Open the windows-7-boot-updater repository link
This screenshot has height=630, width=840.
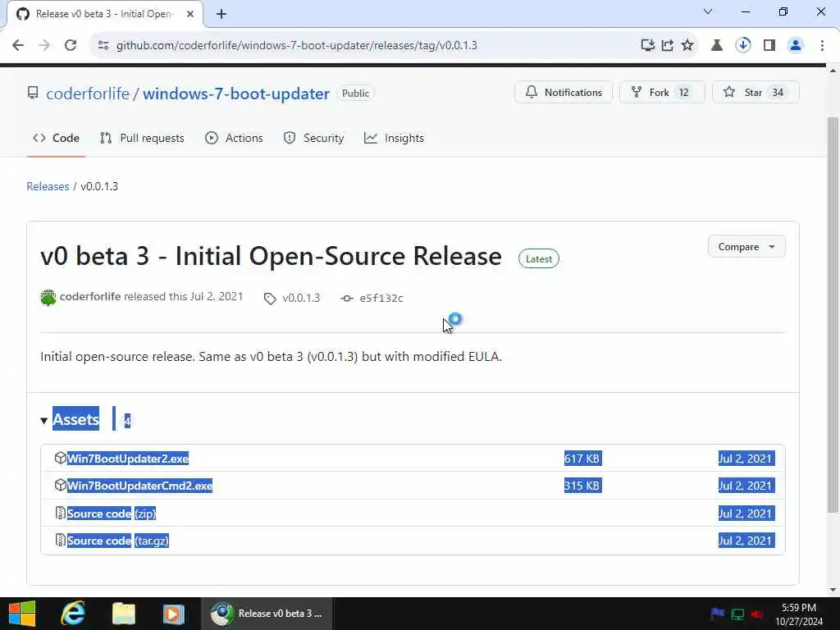point(236,94)
